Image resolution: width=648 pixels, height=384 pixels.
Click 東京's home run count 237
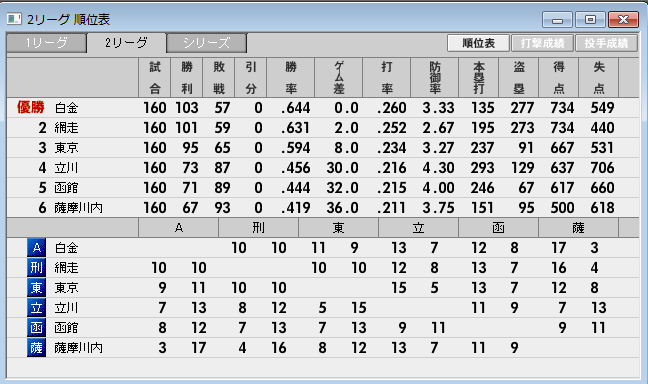[x=482, y=148]
